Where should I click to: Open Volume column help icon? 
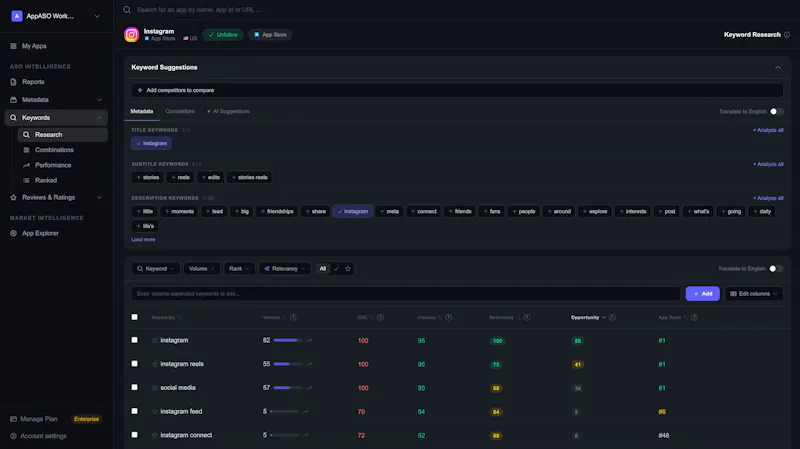coord(293,317)
